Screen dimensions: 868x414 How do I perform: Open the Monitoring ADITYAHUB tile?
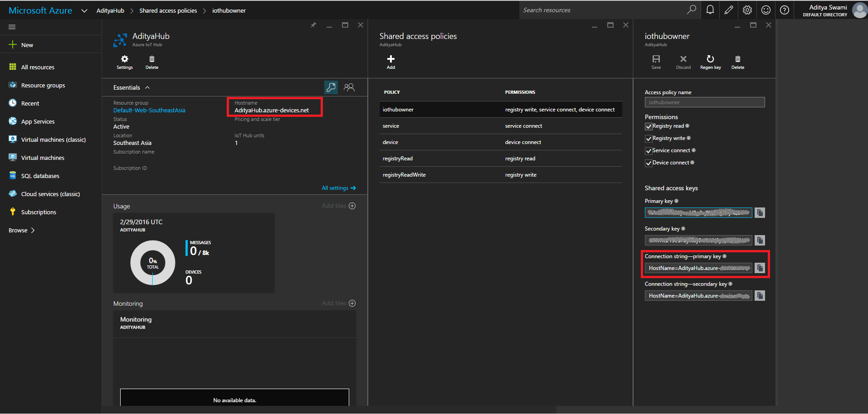click(x=234, y=358)
